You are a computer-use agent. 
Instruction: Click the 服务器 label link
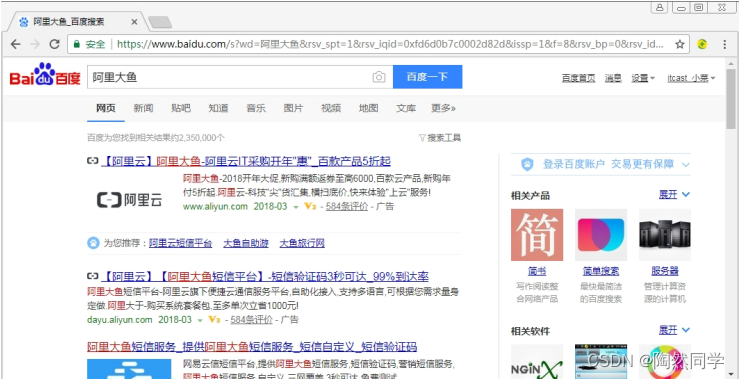664,271
